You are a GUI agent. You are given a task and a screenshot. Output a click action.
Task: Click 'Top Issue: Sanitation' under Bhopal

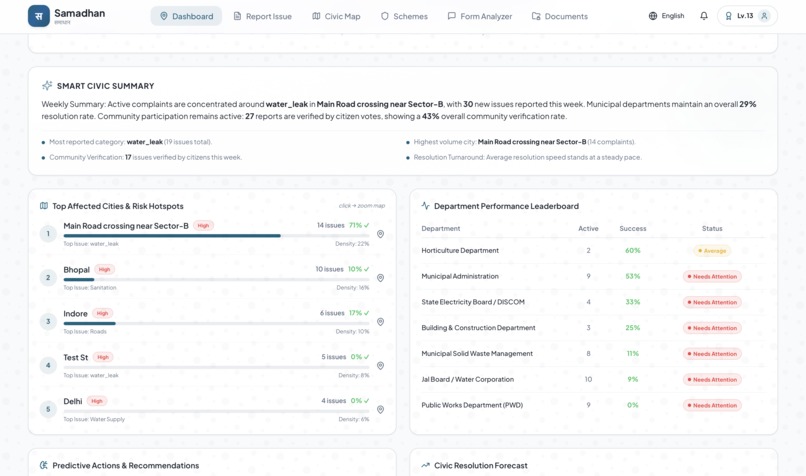pyautogui.click(x=90, y=288)
